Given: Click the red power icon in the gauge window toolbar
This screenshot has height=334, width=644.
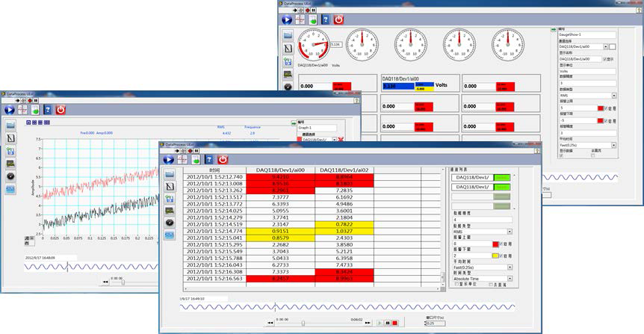Looking at the screenshot, I should pos(338,19).
